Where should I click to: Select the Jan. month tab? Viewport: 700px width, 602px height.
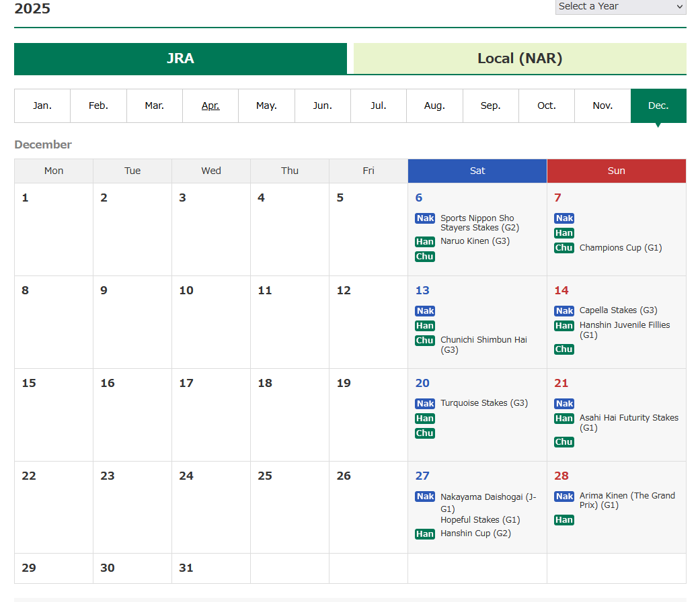pyautogui.click(x=42, y=105)
